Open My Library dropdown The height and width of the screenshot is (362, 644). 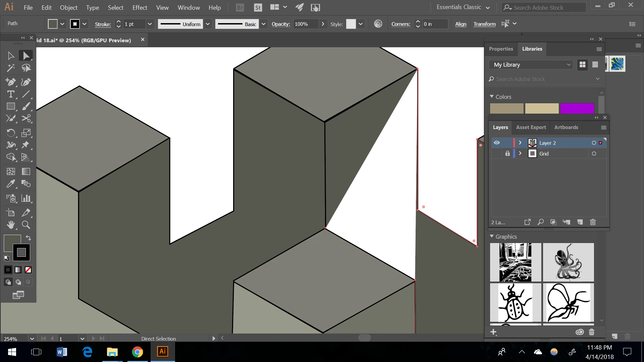click(x=531, y=65)
